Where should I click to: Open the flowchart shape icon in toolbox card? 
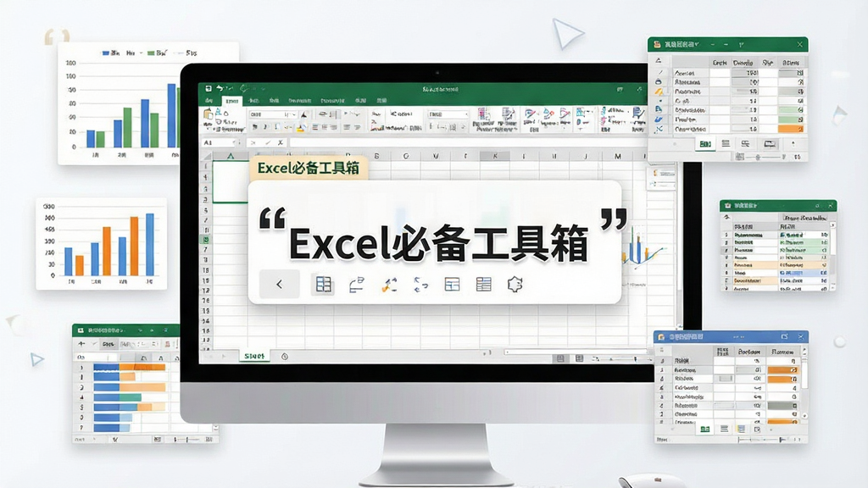[x=357, y=285]
